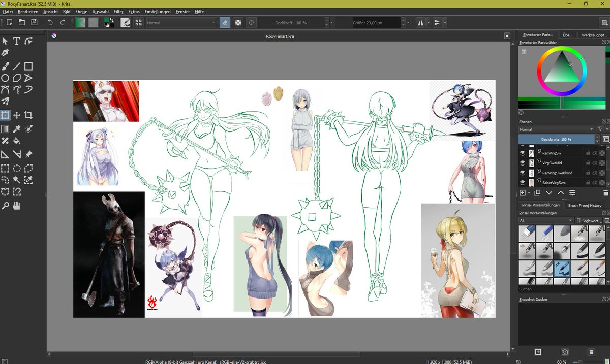Select the Text tool in toolbox
Viewport: 610px width, 364px height.
(17, 41)
